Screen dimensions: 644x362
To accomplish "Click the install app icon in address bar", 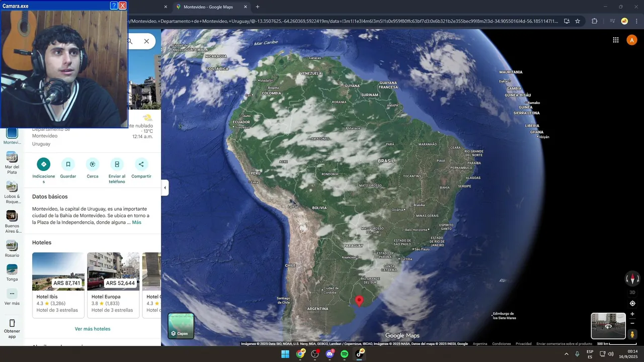I will [x=567, y=21].
